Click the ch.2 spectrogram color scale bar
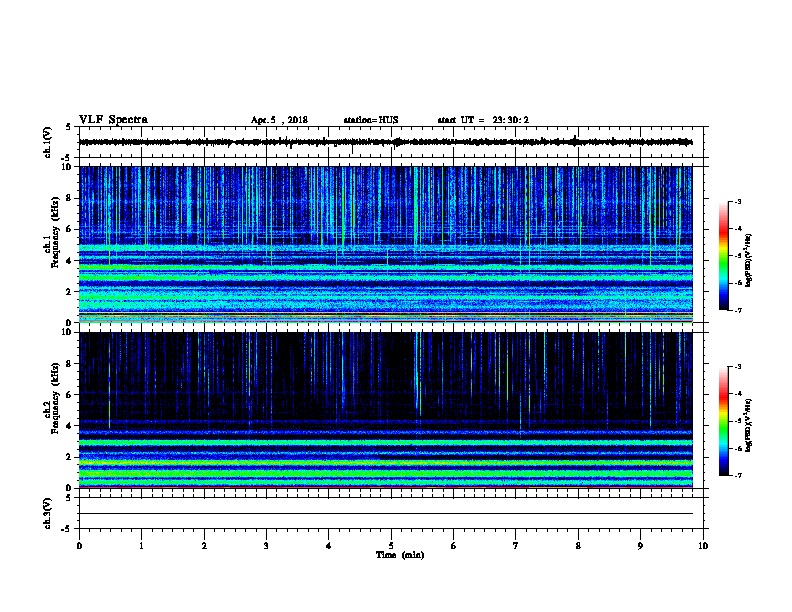Image resolution: width=792 pixels, height=612 pixels. (x=723, y=421)
